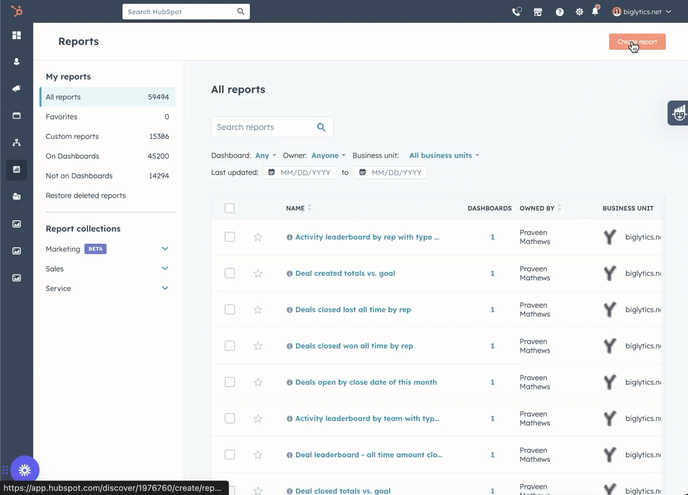Select Not on Dashboards in My reports
This screenshot has width=688, height=495.
pyautogui.click(x=107, y=176)
